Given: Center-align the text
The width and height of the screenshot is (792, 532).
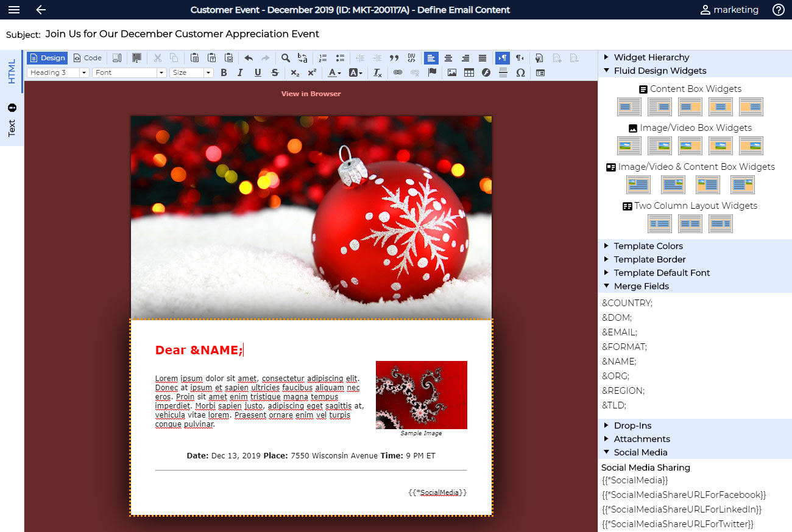Looking at the screenshot, I should click(x=448, y=58).
